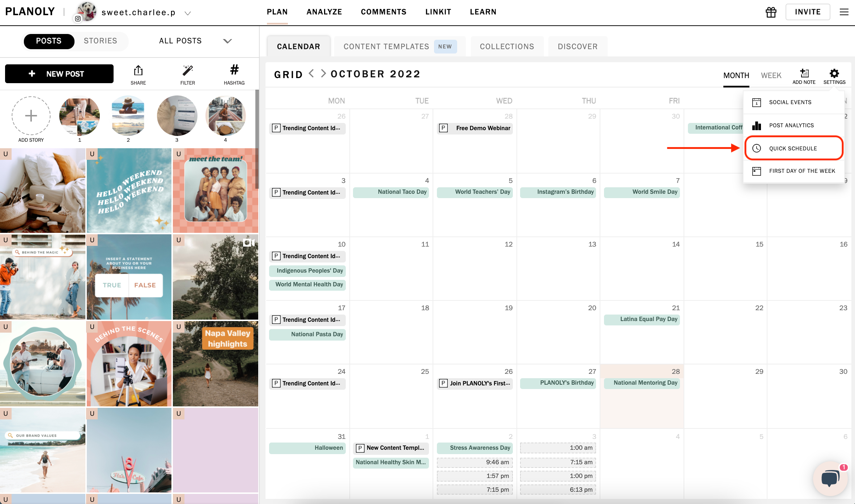Image resolution: width=855 pixels, height=504 pixels.
Task: Open PLANOLY's Birthday event
Action: 558,383
